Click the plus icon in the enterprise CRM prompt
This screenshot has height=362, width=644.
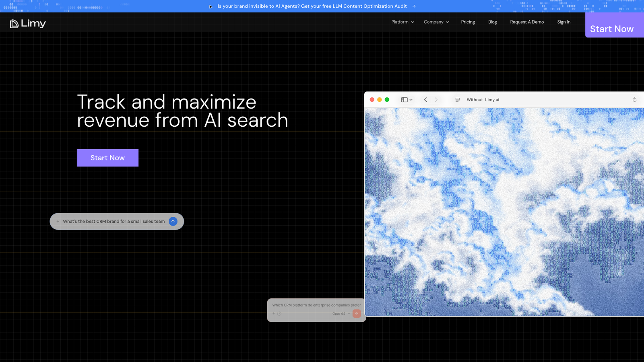274,313
